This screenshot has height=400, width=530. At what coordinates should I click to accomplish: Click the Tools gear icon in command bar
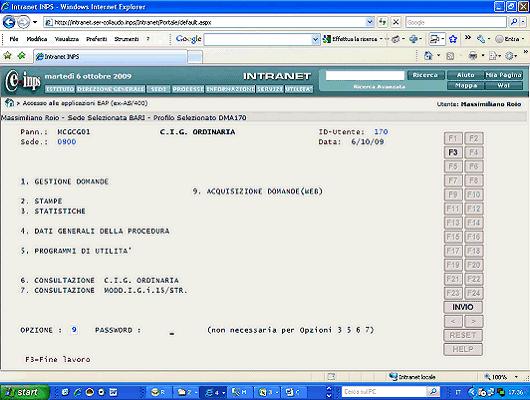click(509, 56)
